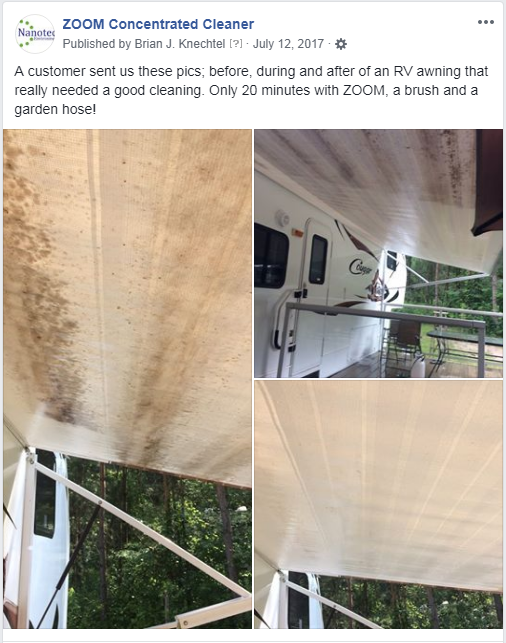Click the [?] help marker beside publisher name
This screenshot has width=506, height=643.
(x=236, y=43)
